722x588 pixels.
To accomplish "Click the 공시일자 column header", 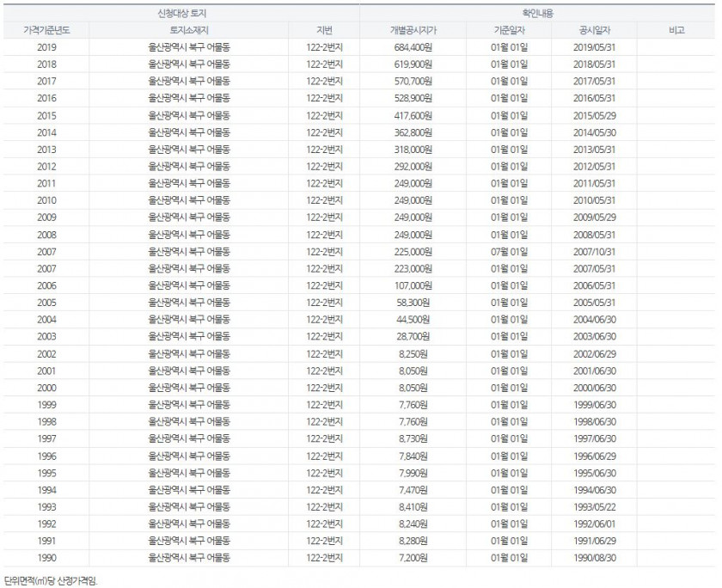I will coord(595,30).
